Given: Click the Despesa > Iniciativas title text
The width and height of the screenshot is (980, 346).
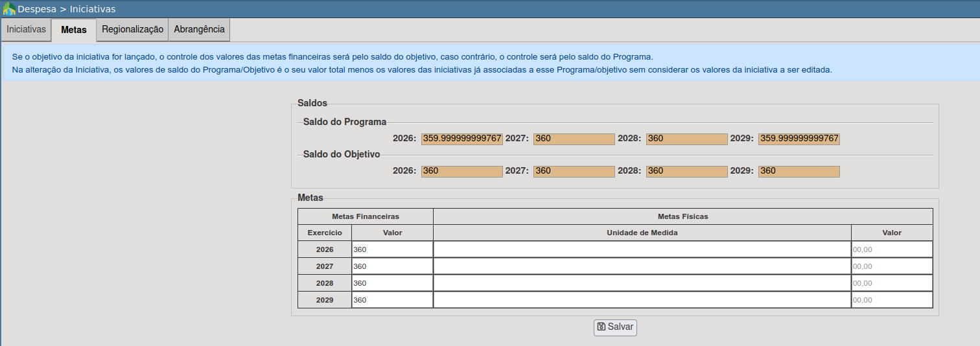Looking at the screenshot, I should tap(67, 9).
